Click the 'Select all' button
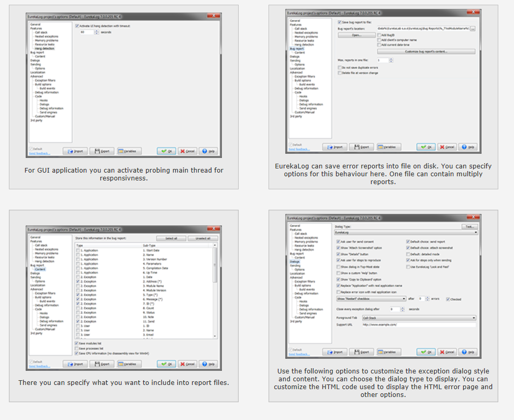 (171, 238)
